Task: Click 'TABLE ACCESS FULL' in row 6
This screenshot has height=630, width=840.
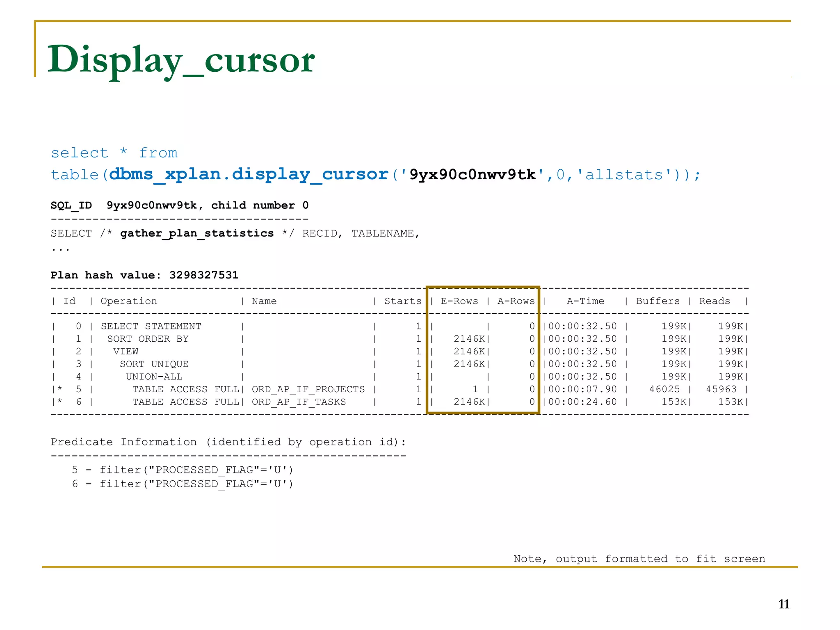Action: 185,402
